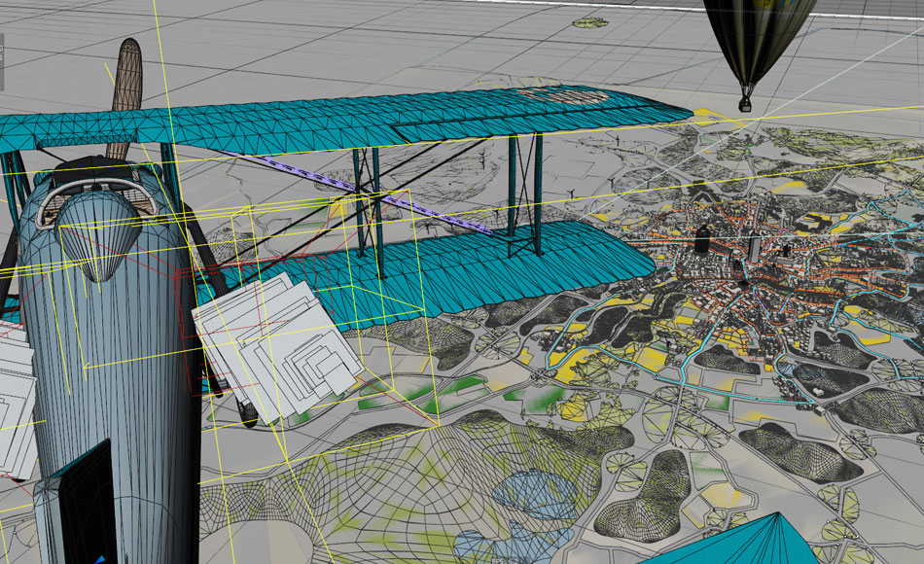Click the balloon's hanging basket
This screenshot has height=564, width=924.
click(x=747, y=100)
